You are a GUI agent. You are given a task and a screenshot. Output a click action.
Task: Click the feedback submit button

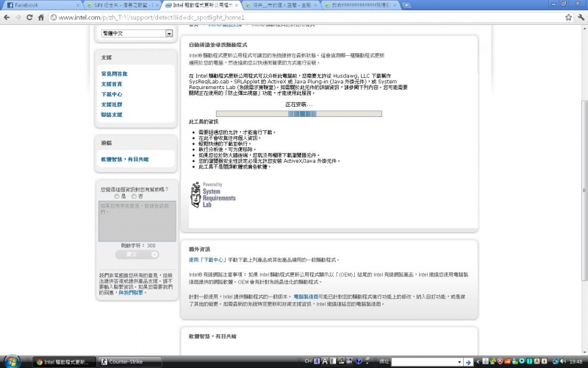coord(137,255)
